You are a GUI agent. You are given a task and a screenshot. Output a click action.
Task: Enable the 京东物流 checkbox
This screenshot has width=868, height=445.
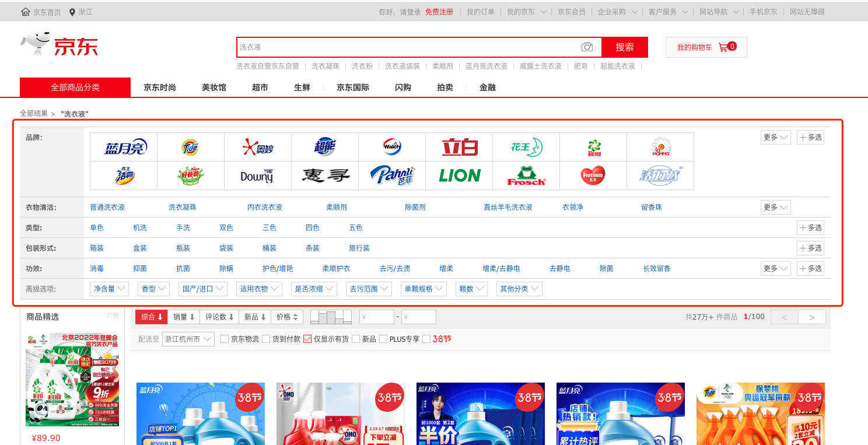pos(225,339)
